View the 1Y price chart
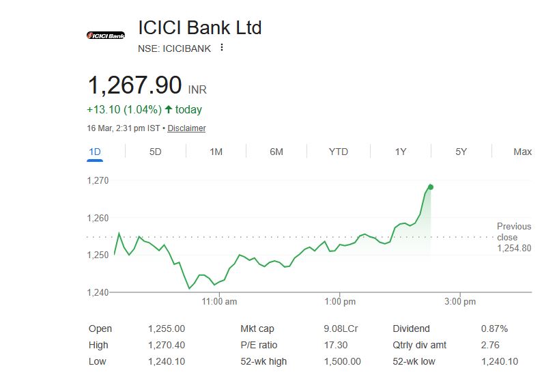Image resolution: width=542 pixels, height=392 pixels. tap(401, 152)
